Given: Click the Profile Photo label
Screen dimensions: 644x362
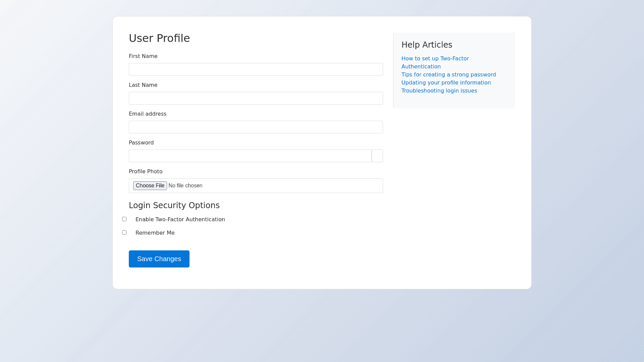Looking at the screenshot, I should pyautogui.click(x=145, y=172).
